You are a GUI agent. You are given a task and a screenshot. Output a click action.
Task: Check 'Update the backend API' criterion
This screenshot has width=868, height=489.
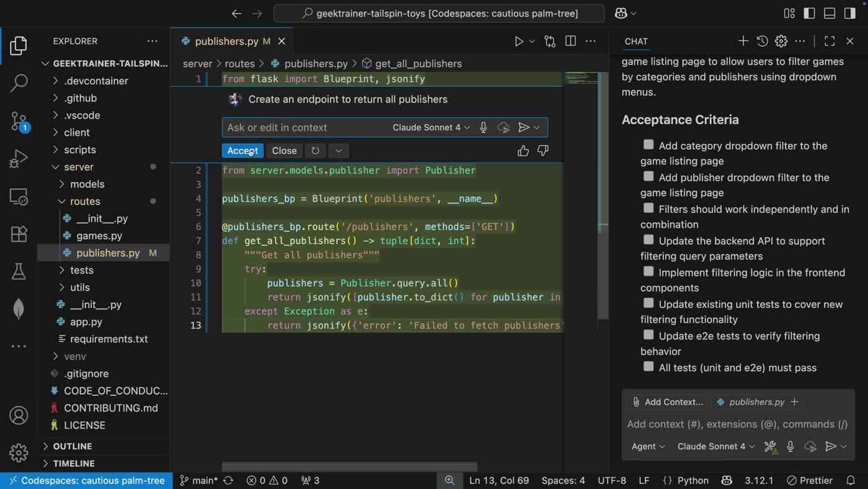point(649,240)
